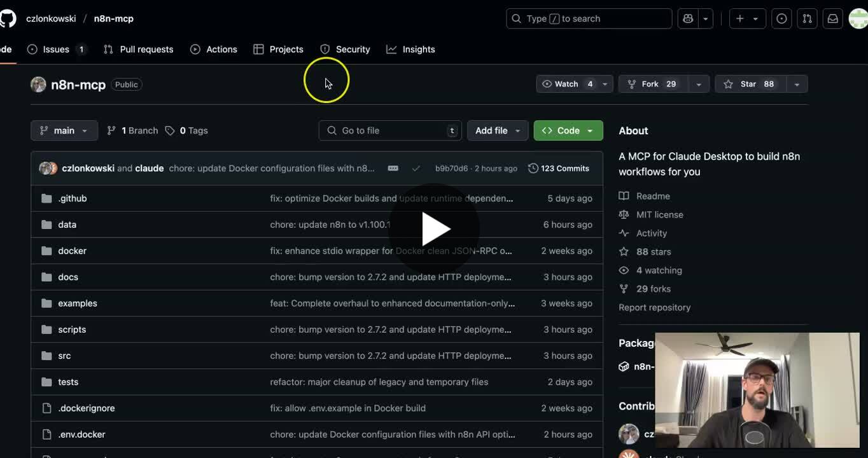This screenshot has height=458, width=868.
Task: Click Report repository link
Action: point(654,307)
